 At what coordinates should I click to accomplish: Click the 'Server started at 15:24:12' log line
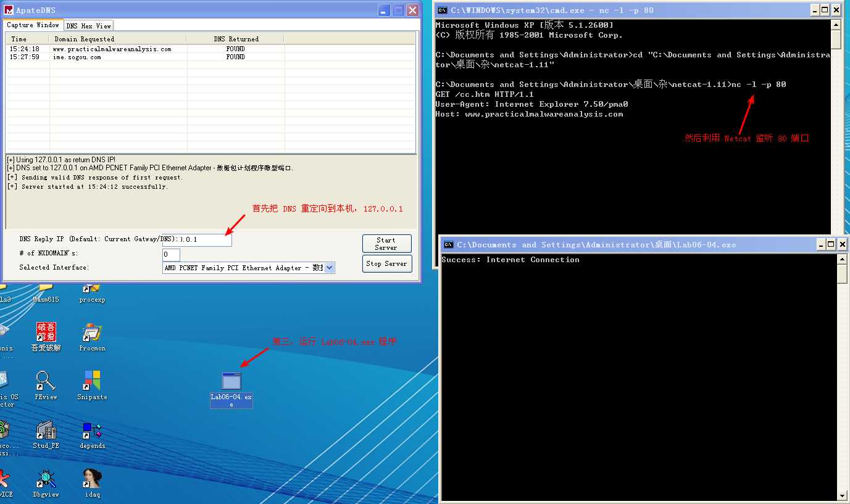87,186
